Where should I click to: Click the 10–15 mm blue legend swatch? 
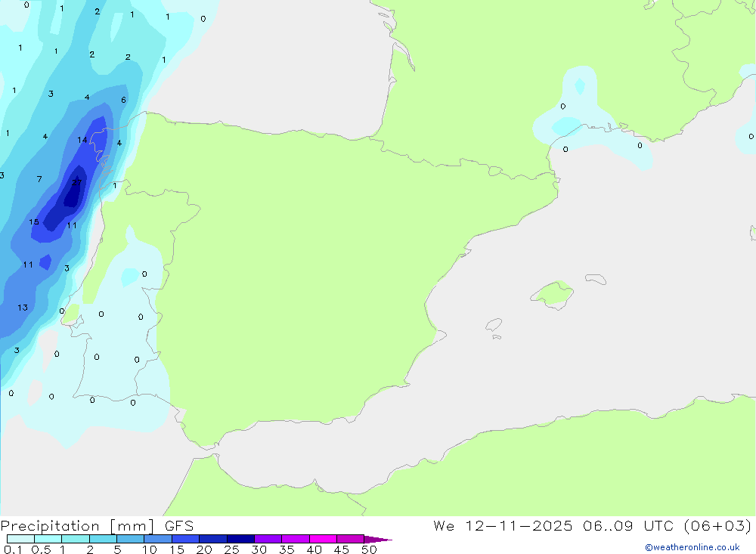[x=158, y=539]
